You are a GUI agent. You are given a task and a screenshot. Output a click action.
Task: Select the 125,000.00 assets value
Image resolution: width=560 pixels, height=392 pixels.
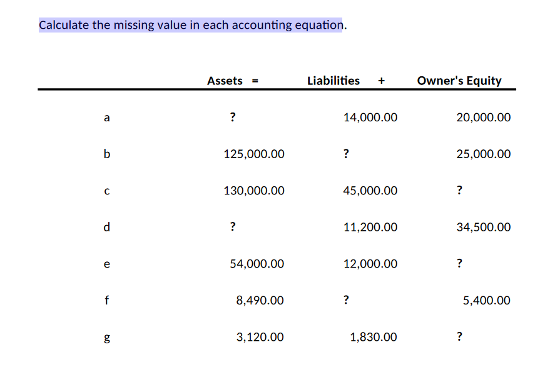(x=253, y=154)
